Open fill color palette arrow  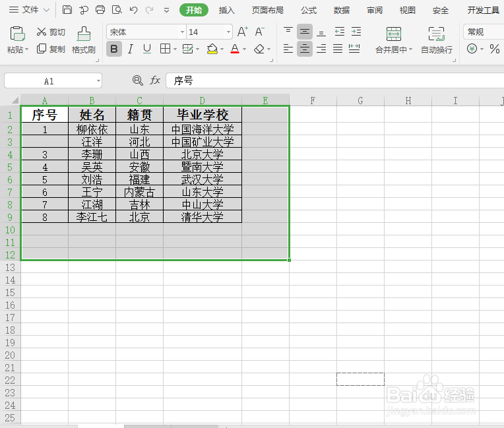[222, 49]
